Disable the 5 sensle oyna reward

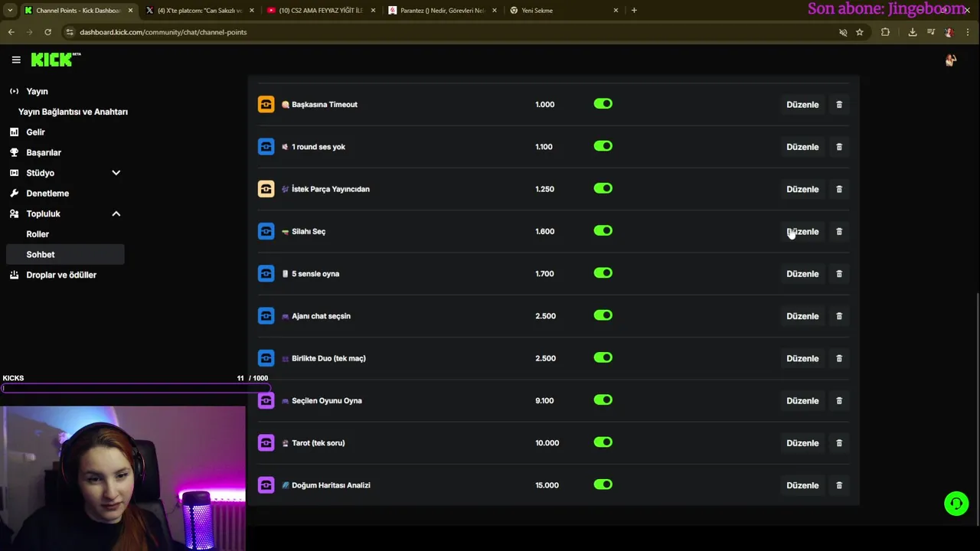[603, 273]
